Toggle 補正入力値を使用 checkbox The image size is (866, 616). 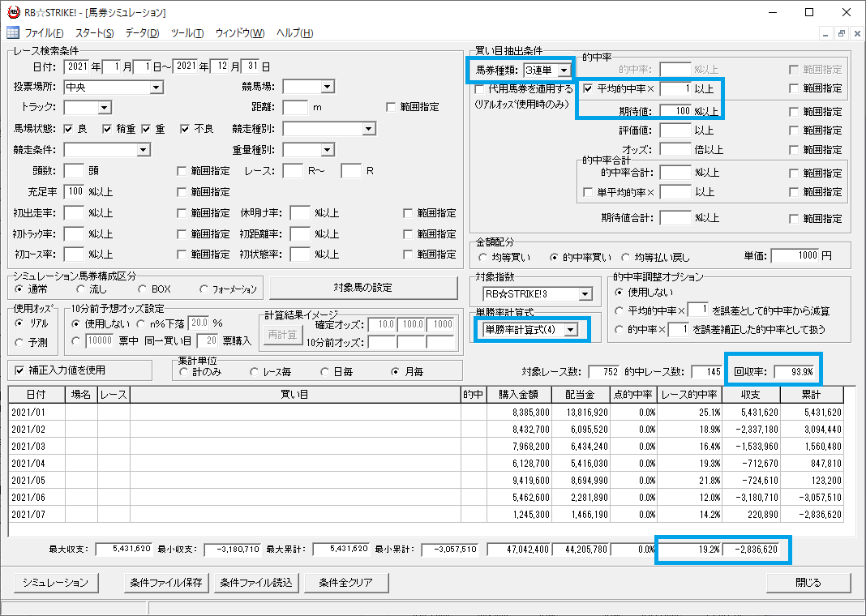tap(19, 370)
